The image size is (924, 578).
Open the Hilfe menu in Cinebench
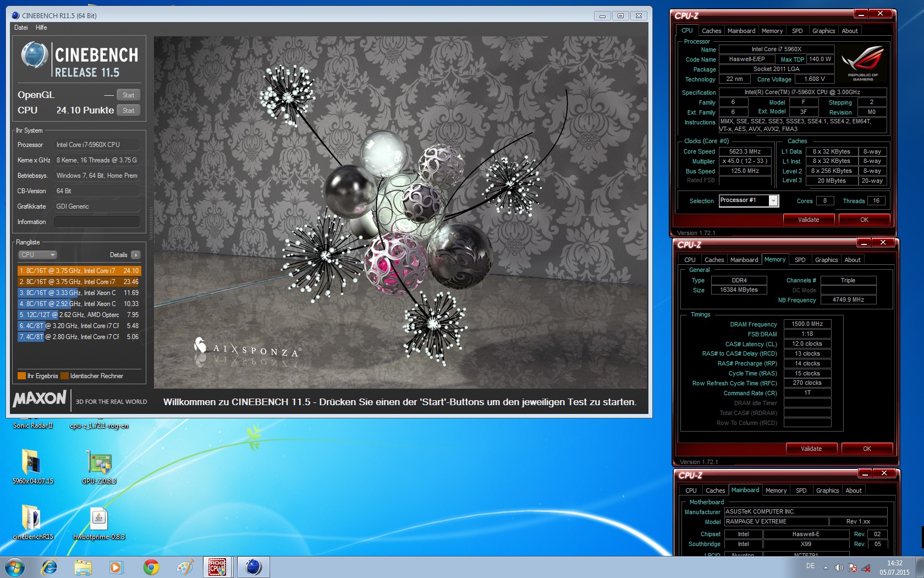41,28
